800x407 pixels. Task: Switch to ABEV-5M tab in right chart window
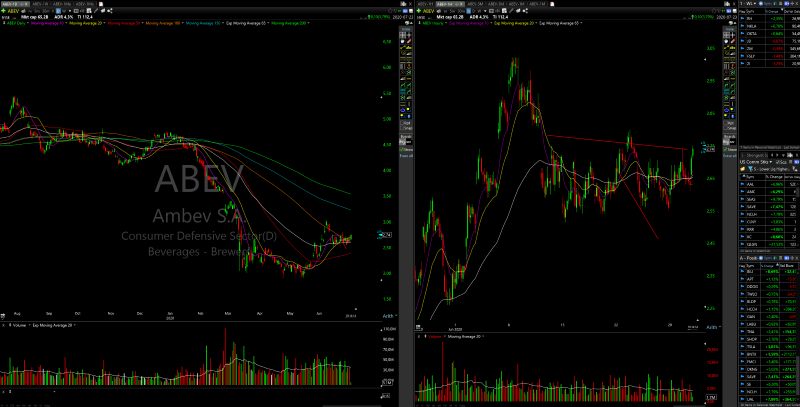coord(475,4)
